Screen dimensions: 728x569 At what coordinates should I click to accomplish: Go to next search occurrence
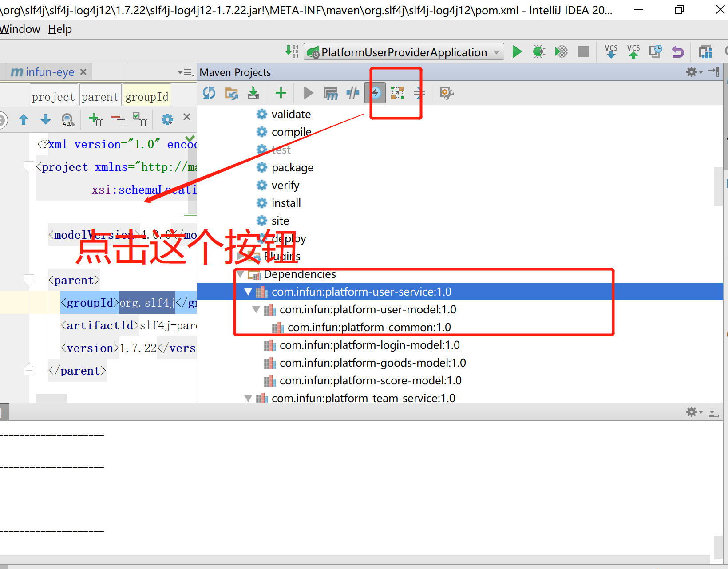pyautogui.click(x=46, y=119)
